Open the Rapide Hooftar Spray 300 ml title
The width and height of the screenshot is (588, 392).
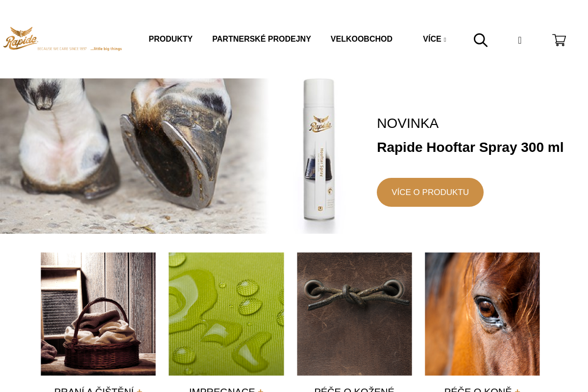(x=470, y=147)
